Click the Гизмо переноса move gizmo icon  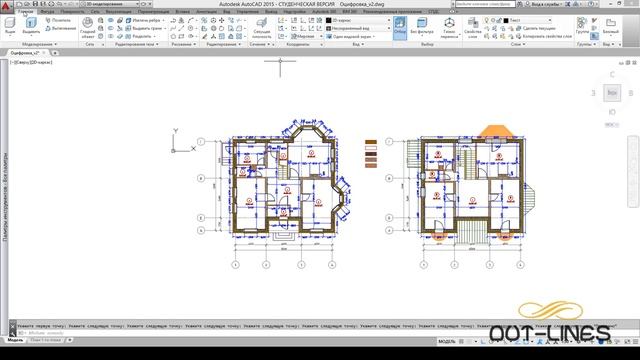[449, 28]
